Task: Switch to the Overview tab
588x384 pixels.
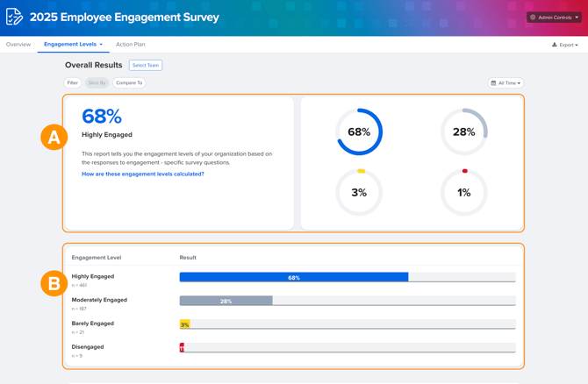Action: click(18, 44)
